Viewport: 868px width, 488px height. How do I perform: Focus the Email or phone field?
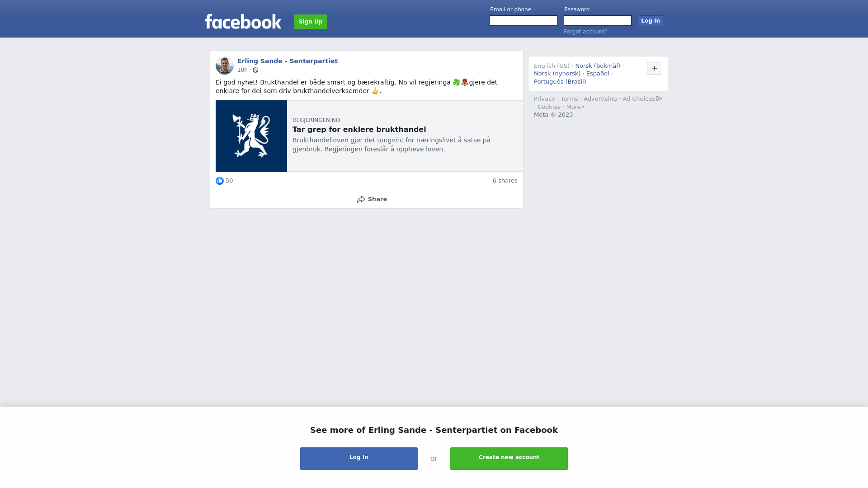click(524, 21)
